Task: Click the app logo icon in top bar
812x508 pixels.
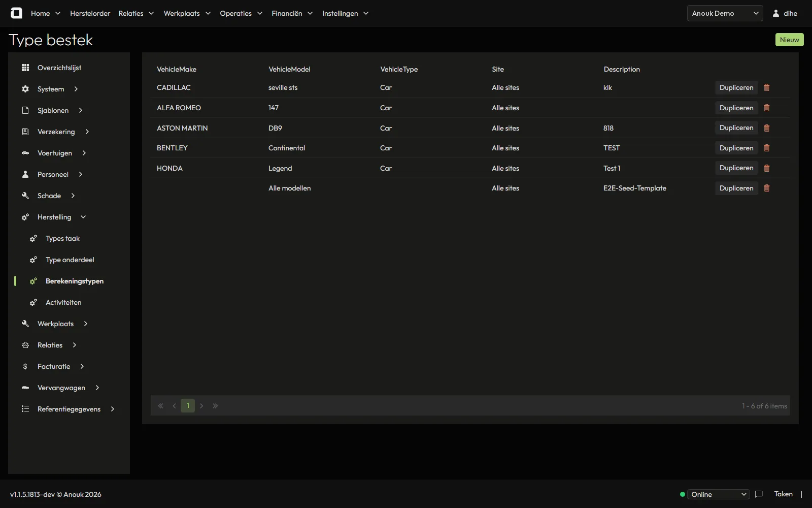Action: point(16,13)
